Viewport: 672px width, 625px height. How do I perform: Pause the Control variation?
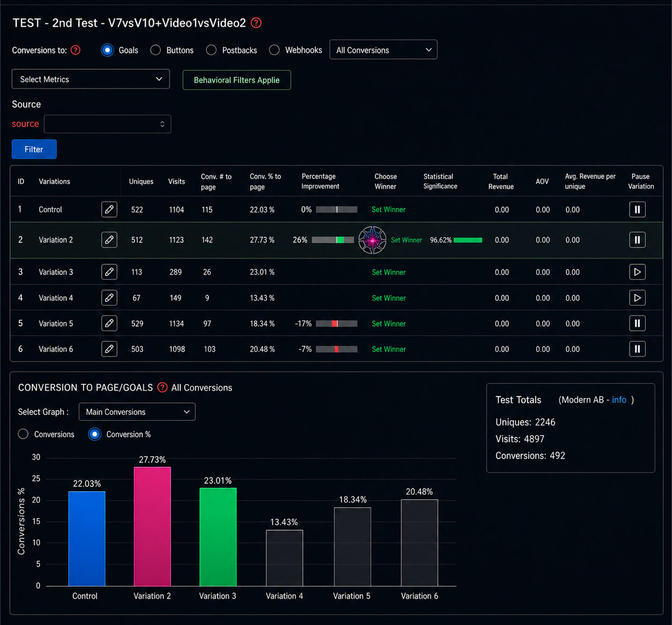tap(637, 209)
